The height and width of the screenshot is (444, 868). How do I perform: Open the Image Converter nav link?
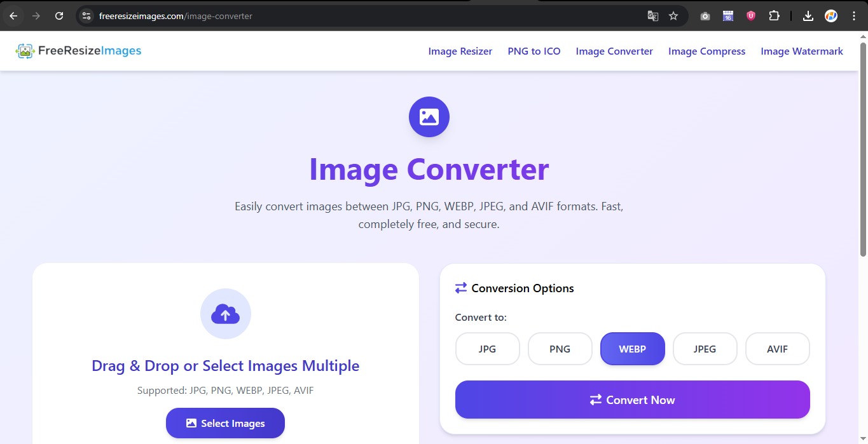tap(614, 51)
